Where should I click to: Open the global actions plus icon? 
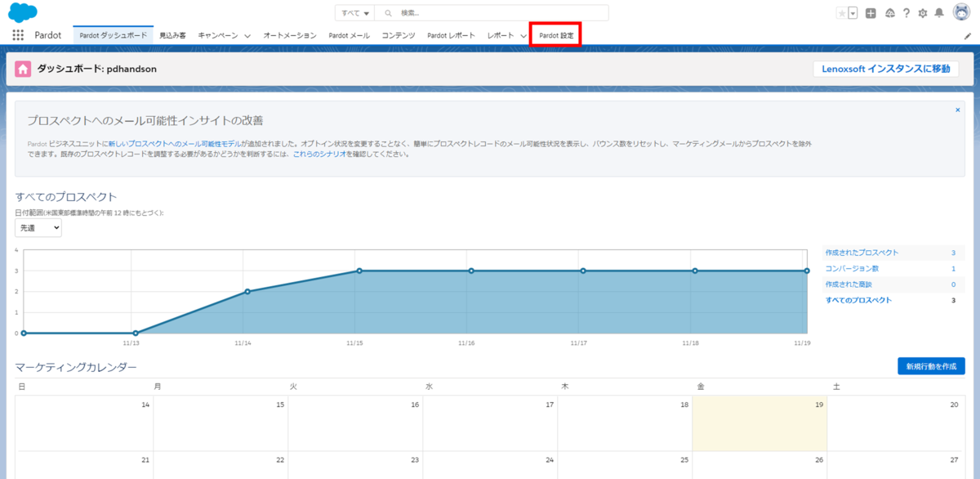click(x=871, y=13)
